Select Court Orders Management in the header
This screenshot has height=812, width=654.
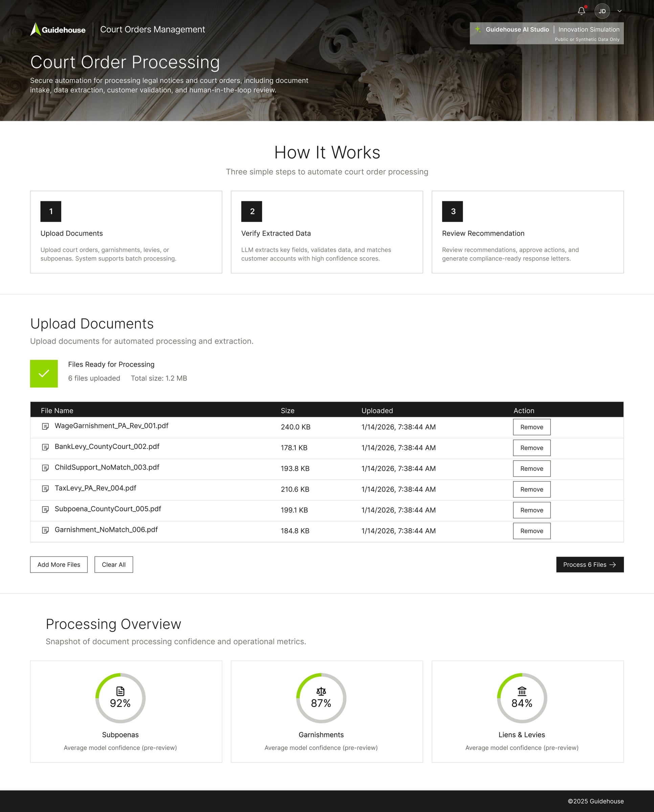click(152, 29)
